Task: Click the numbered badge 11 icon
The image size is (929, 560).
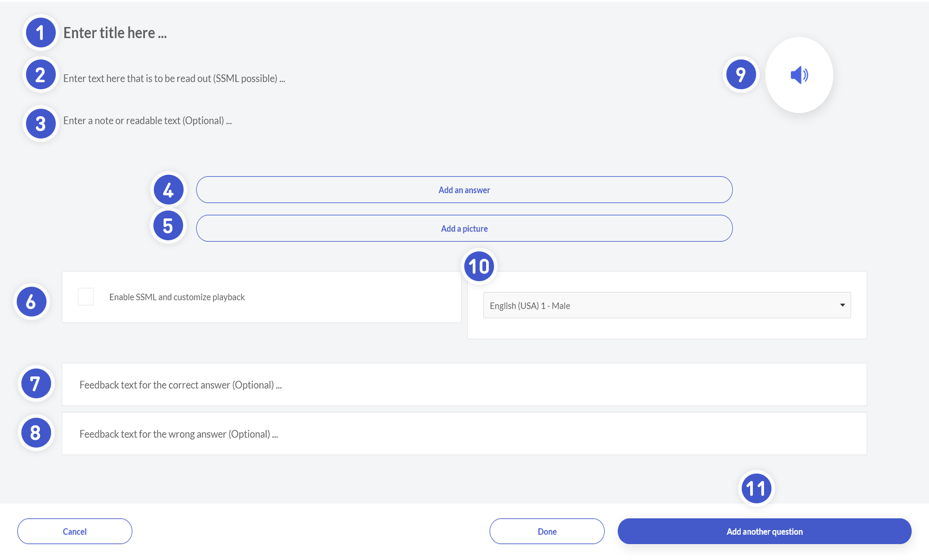Action: pyautogui.click(x=756, y=488)
